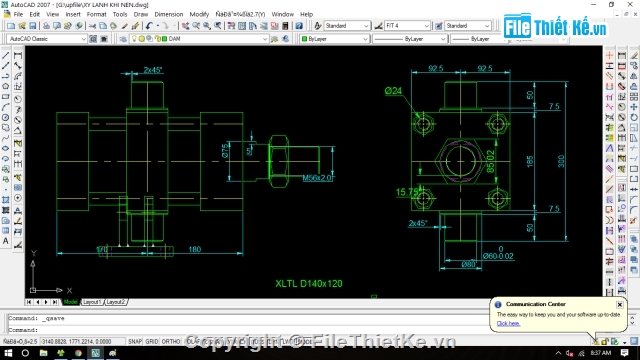This screenshot has height=360, width=640.
Task: Open the Windows notification center icon
Action: pyautogui.click(x=624, y=353)
